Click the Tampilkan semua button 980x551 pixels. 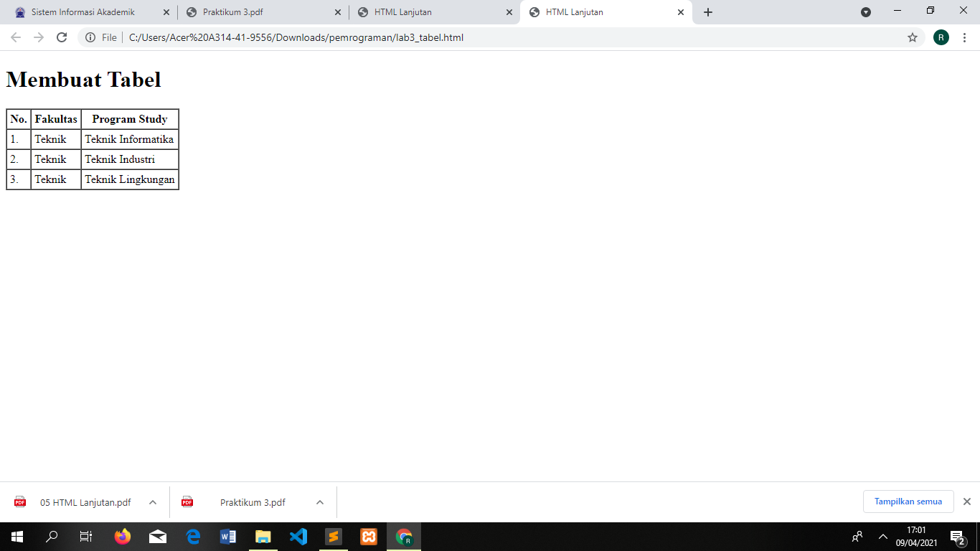pos(908,501)
